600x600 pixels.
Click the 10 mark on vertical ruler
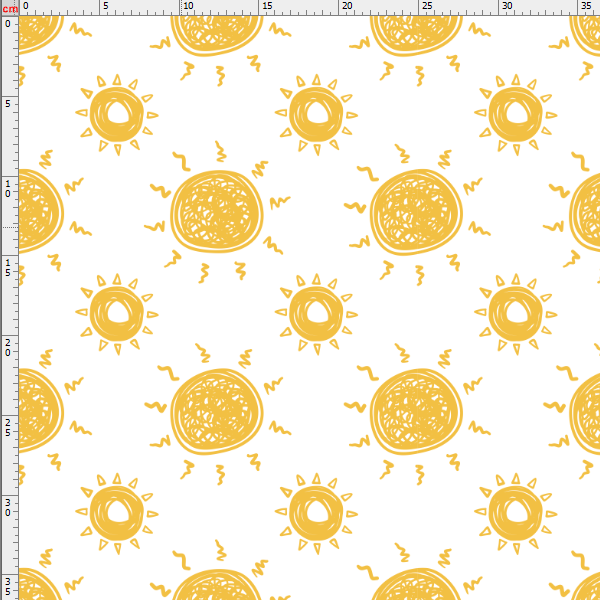[8, 189]
